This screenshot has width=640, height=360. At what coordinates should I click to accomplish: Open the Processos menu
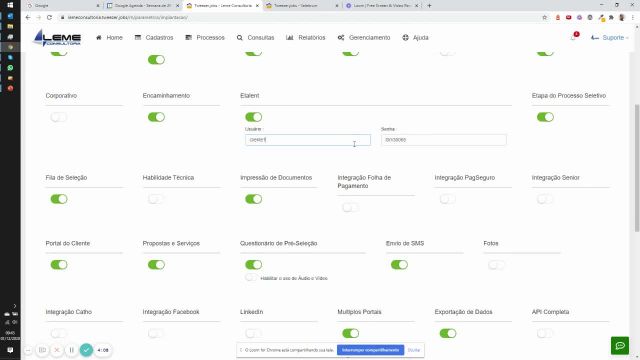[x=205, y=38]
